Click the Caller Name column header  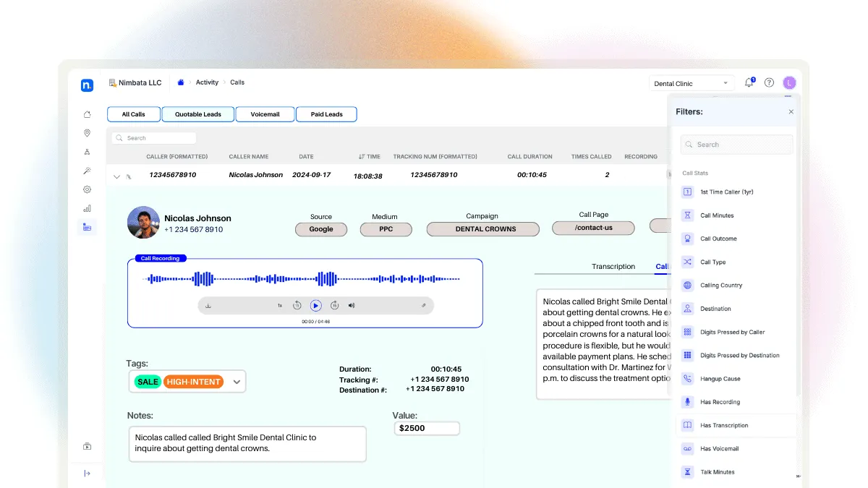249,157
